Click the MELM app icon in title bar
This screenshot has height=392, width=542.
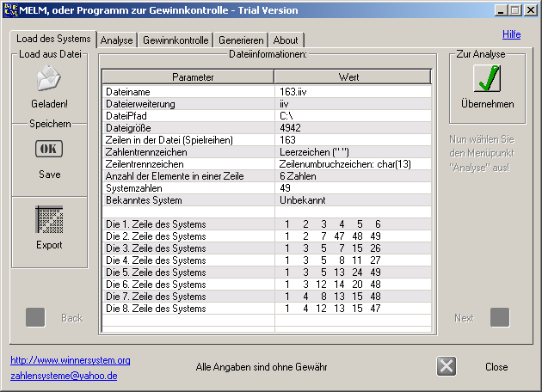tap(10, 10)
